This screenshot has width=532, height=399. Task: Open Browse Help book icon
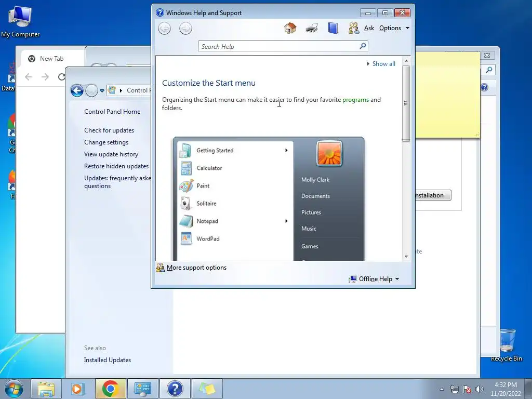333,28
